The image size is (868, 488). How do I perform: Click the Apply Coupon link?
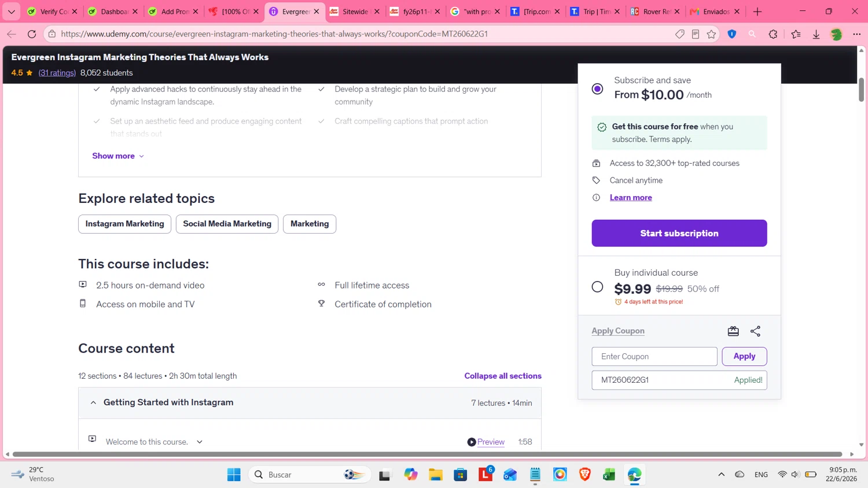618,331
